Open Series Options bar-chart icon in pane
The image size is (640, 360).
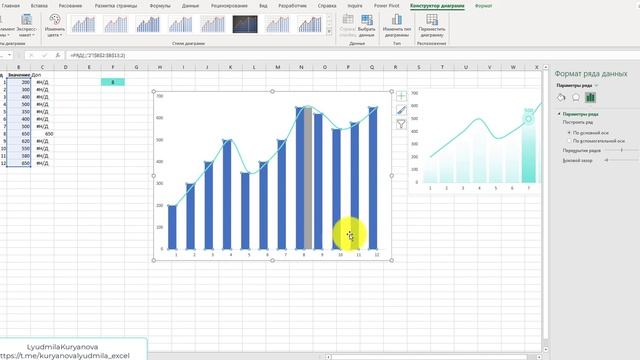(590, 97)
